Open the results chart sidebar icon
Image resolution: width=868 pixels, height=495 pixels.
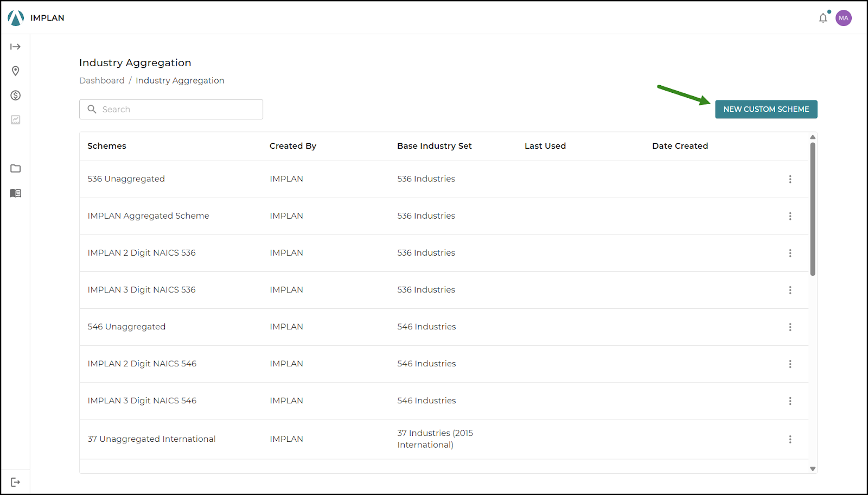pos(16,120)
